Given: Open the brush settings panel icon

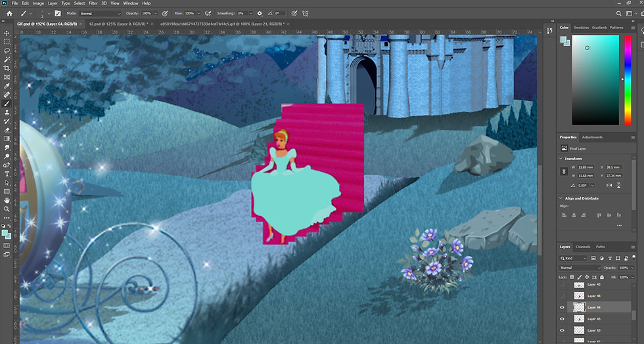Looking at the screenshot, I should coord(58,13).
